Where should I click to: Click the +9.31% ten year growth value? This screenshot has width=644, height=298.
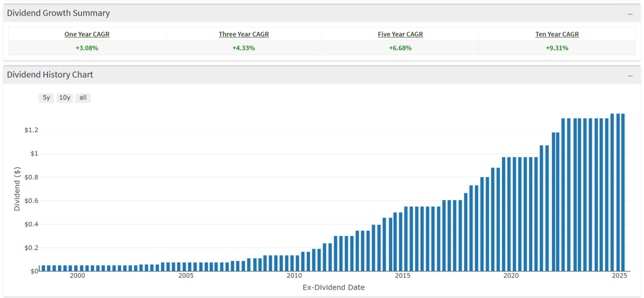[557, 48]
